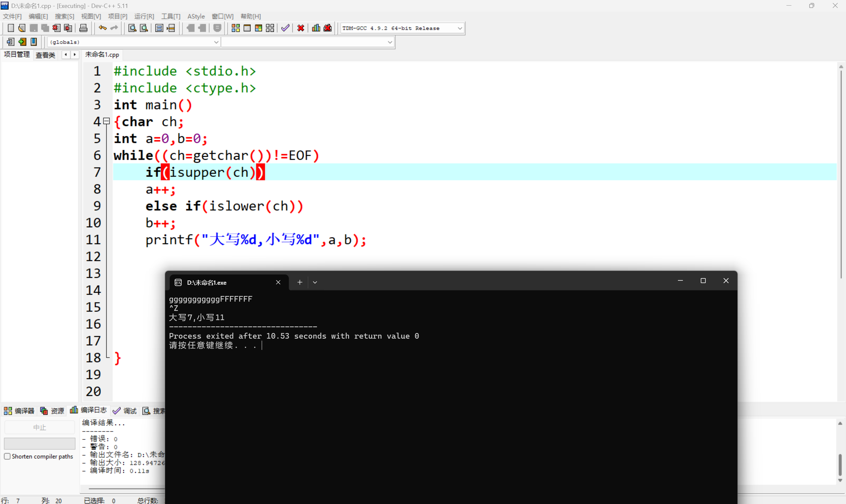Viewport: 846px width, 504px height.
Task: Enable Shorten compiler paths checkbox
Action: [7, 456]
